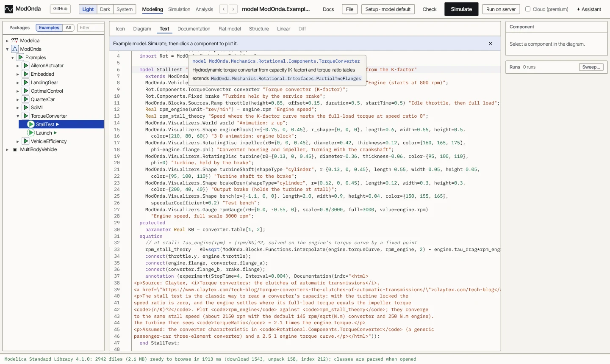Select the Light theme option
610x364 pixels.
coord(88,9)
